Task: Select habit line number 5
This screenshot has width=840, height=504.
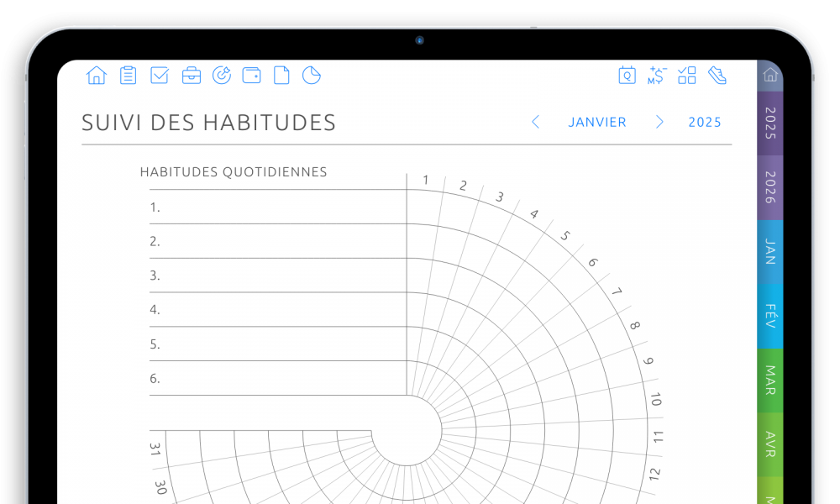Action: click(x=278, y=344)
